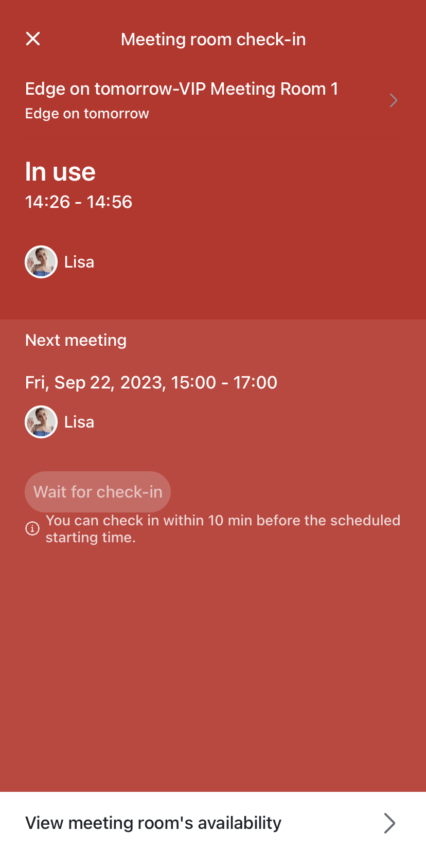The image size is (426, 868).
Task: Select the Fri, Sep 22, 2023 meeting time
Action: (x=151, y=382)
